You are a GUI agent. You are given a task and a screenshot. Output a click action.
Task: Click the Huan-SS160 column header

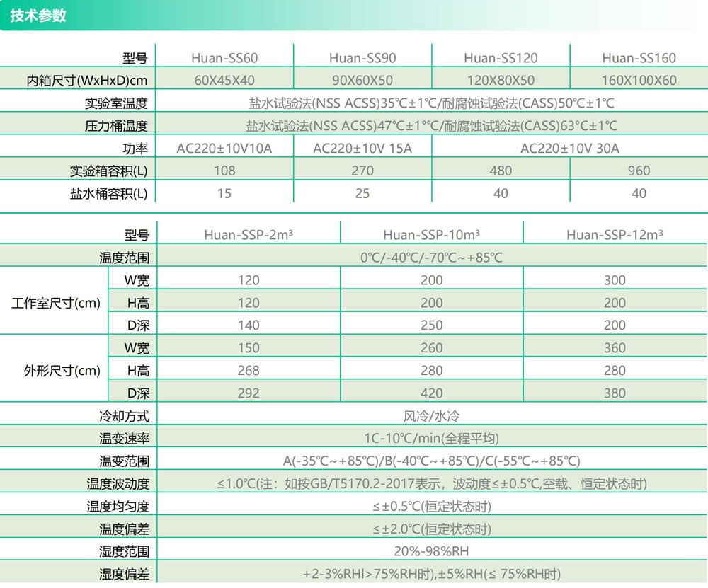click(639, 58)
